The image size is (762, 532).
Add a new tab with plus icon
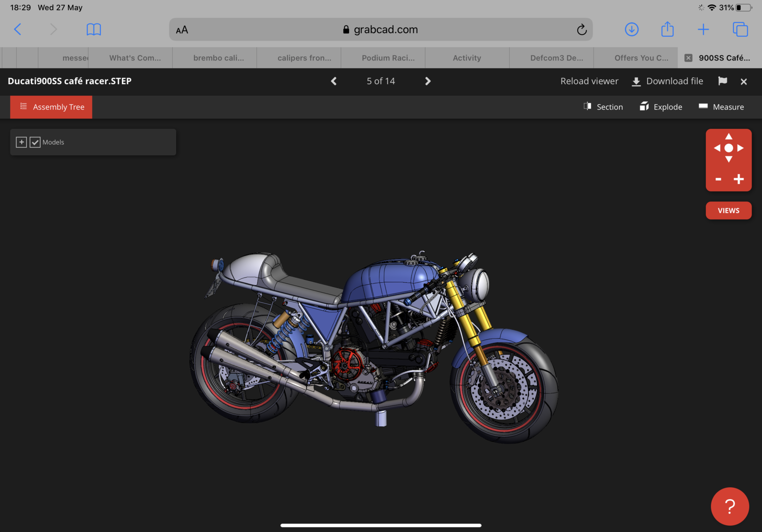coord(703,30)
